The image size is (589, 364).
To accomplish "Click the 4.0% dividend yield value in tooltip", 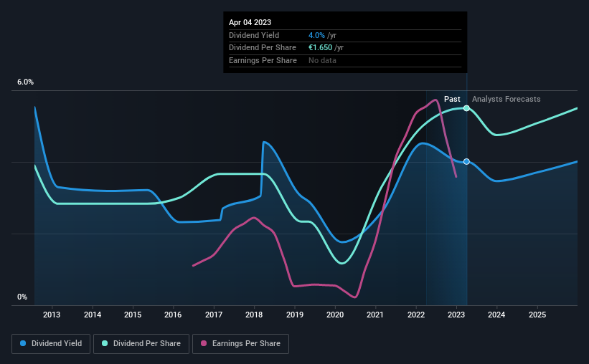I will pyautogui.click(x=316, y=35).
